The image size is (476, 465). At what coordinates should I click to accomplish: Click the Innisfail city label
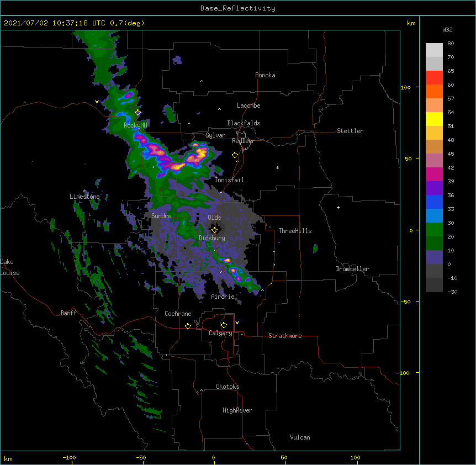pos(229,180)
